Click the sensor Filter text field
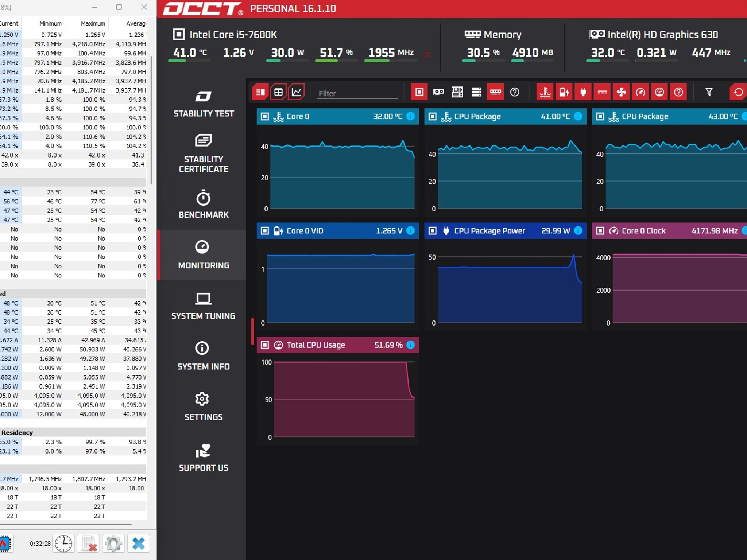 click(x=357, y=93)
